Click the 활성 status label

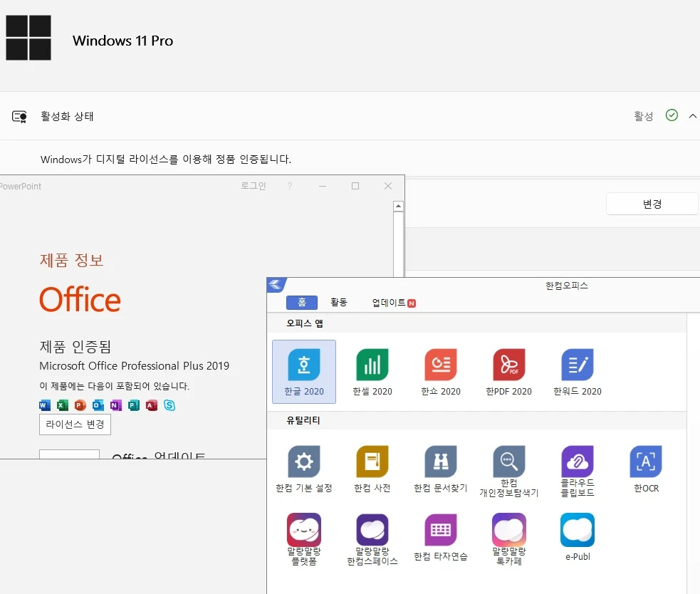point(643,116)
